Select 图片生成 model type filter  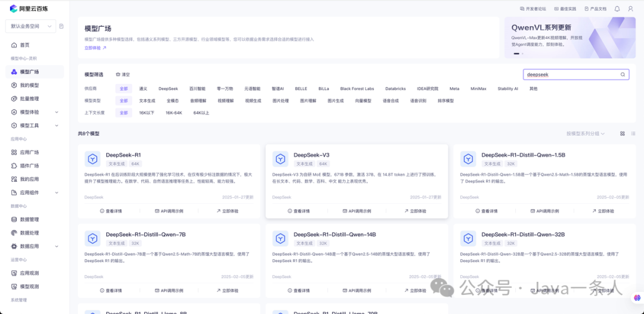pos(336,101)
